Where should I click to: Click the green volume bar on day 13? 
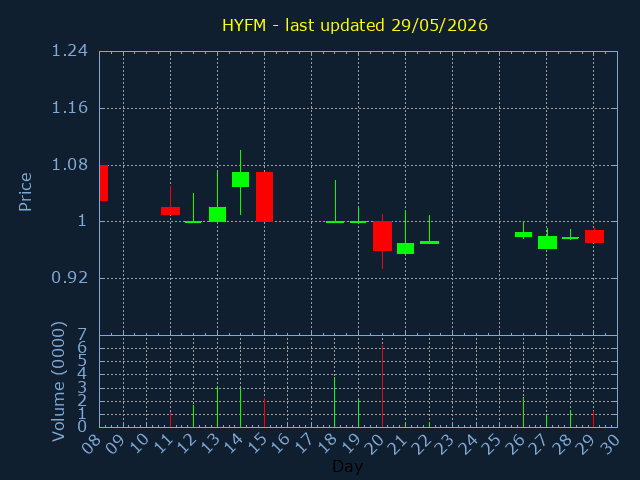coord(217,407)
